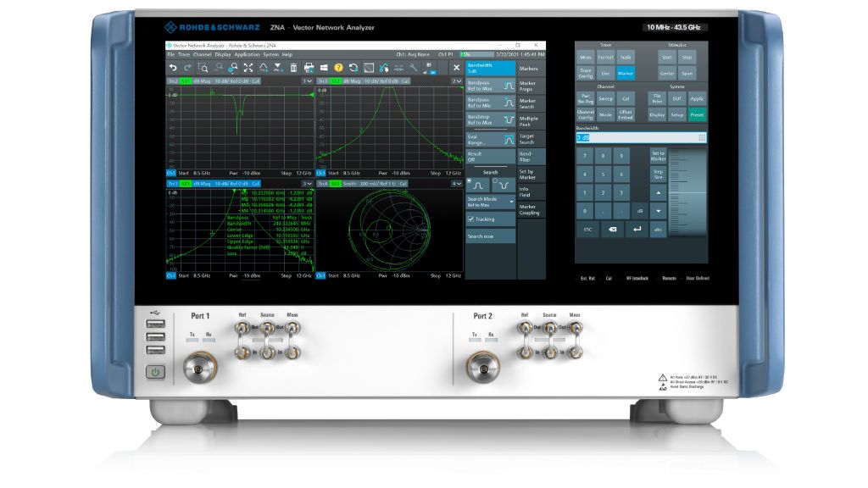Open diagram 4 dropdown selector
The height and width of the screenshot is (488, 868).
457,184
